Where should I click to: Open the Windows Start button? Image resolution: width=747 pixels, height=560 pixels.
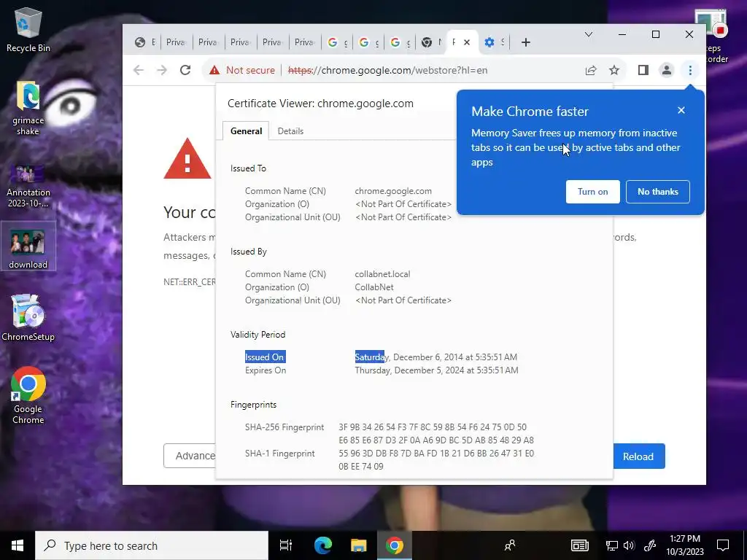coord(18,545)
